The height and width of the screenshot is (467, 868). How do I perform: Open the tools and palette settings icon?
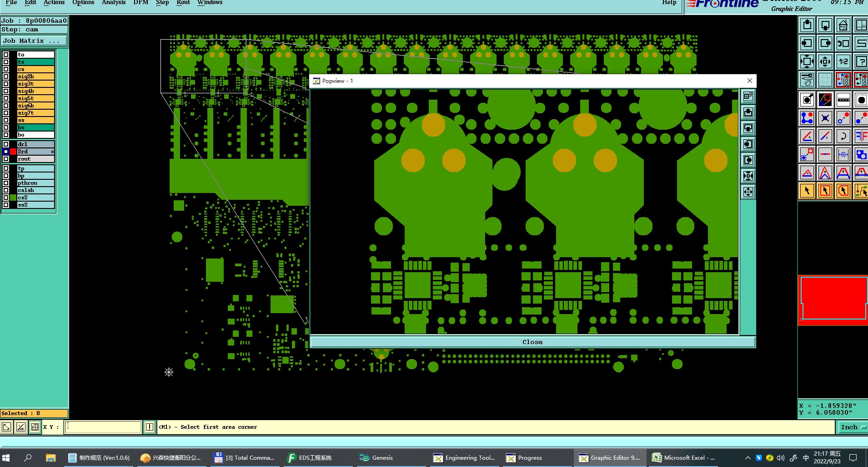coord(807,80)
